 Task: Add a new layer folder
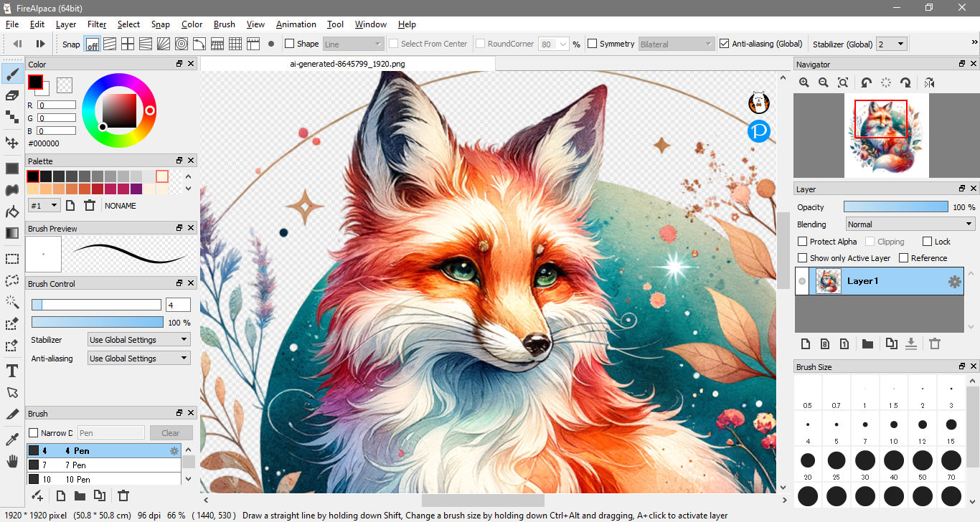(x=867, y=344)
